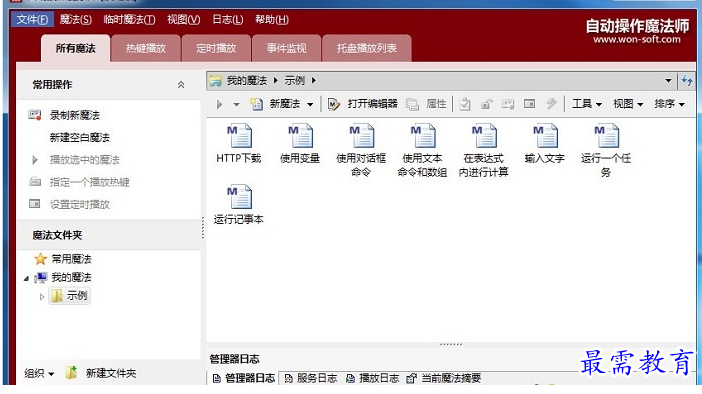Screen dimensions: 702x394
Task: Switch to the 热键播放 tab
Action: 146,48
